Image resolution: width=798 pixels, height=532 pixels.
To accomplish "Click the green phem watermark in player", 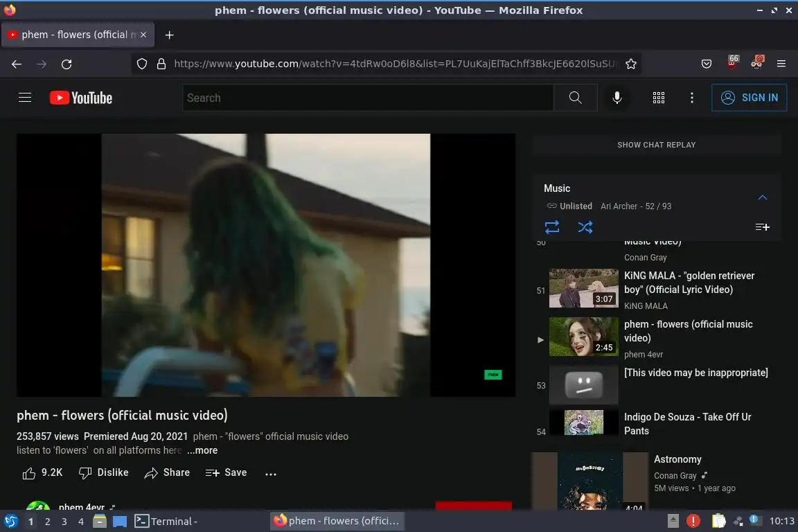I will [x=493, y=375].
